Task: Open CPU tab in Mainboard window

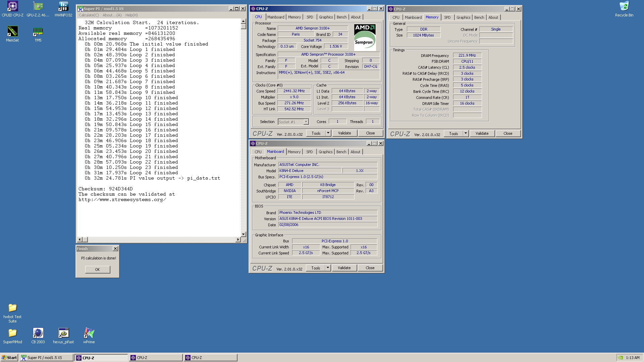Action: point(258,152)
